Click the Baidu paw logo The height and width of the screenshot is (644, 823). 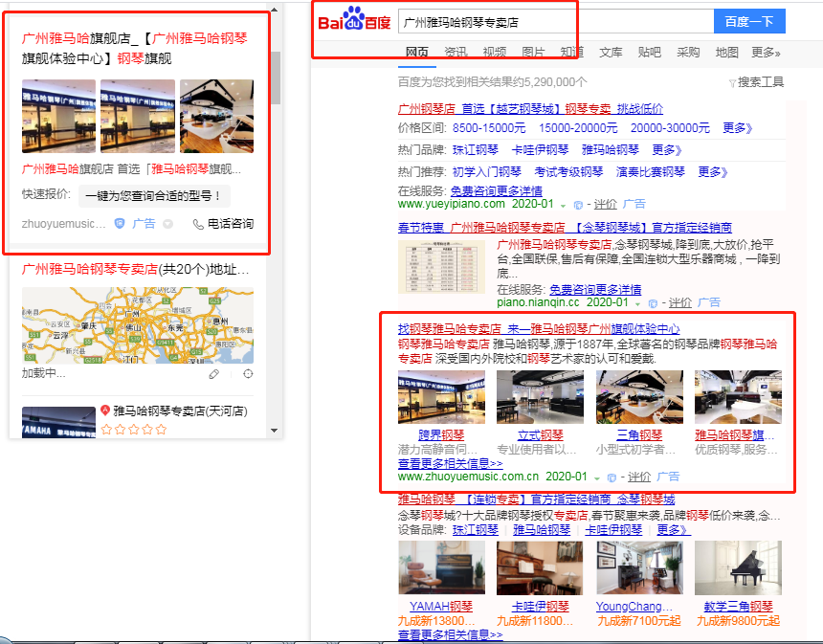(353, 19)
